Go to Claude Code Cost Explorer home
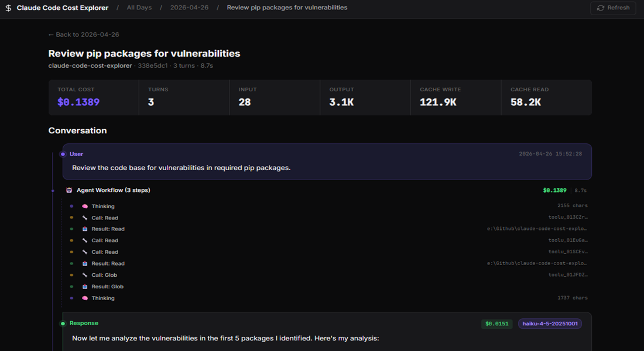 [x=63, y=8]
